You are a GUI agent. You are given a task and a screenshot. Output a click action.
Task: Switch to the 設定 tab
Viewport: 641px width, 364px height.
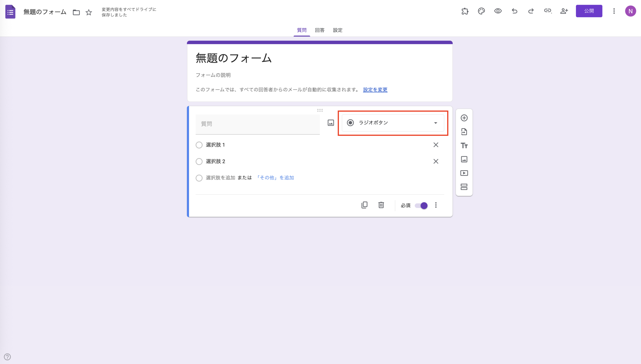pos(338,30)
